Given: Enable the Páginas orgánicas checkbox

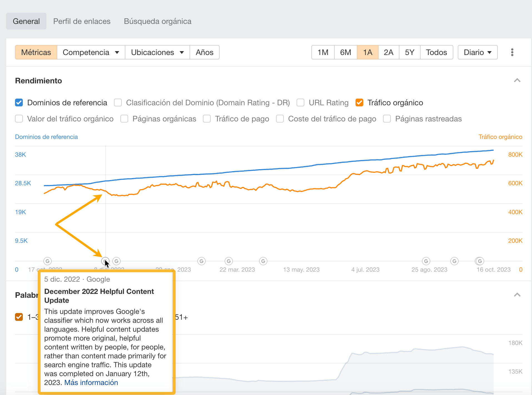Looking at the screenshot, I should tap(124, 119).
